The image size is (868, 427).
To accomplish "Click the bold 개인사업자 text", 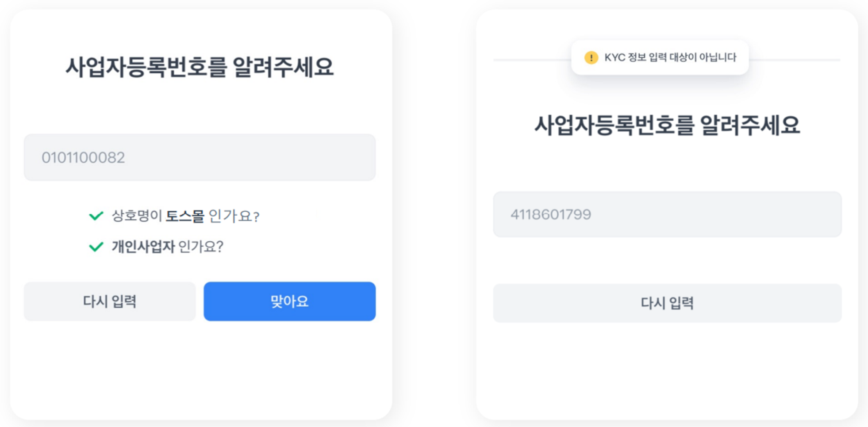I will 143,247.
